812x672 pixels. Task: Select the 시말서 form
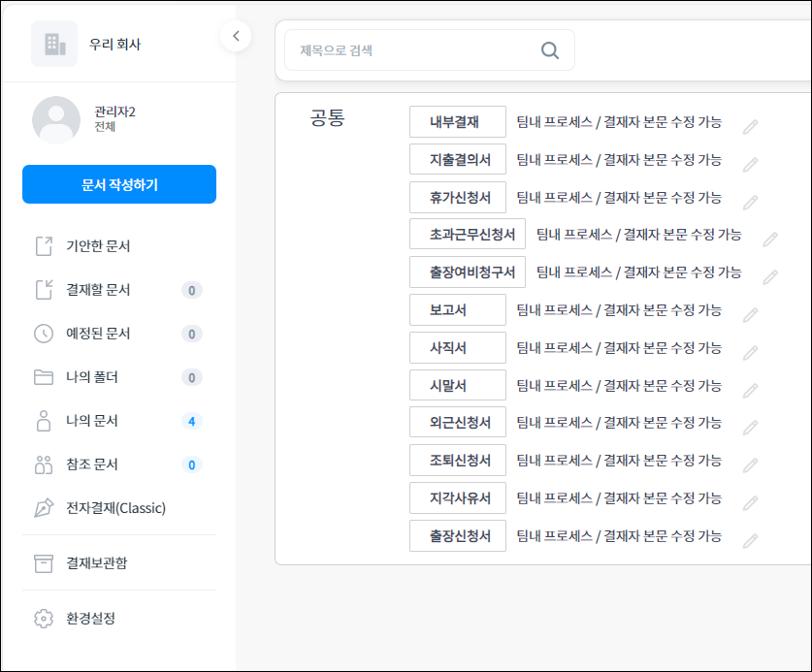[458, 385]
